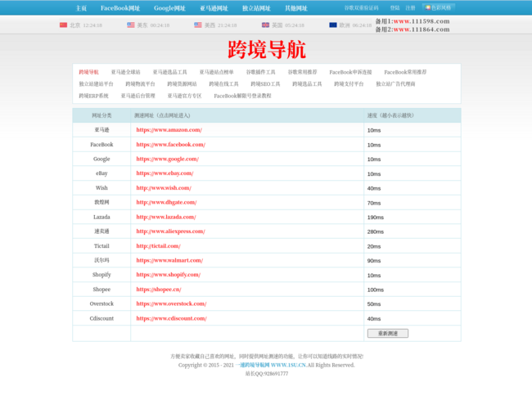532x409 pixels.
Task: Open the http://tictail.com/ link
Action: point(158,246)
